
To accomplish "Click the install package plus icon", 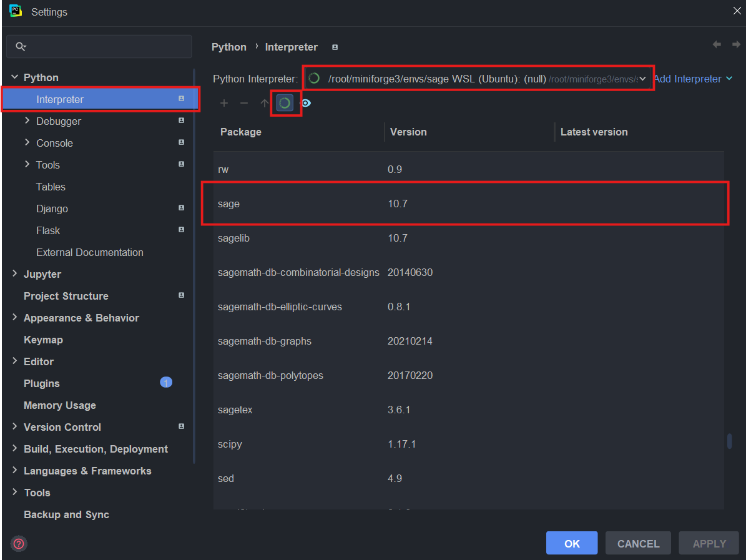I will point(224,103).
